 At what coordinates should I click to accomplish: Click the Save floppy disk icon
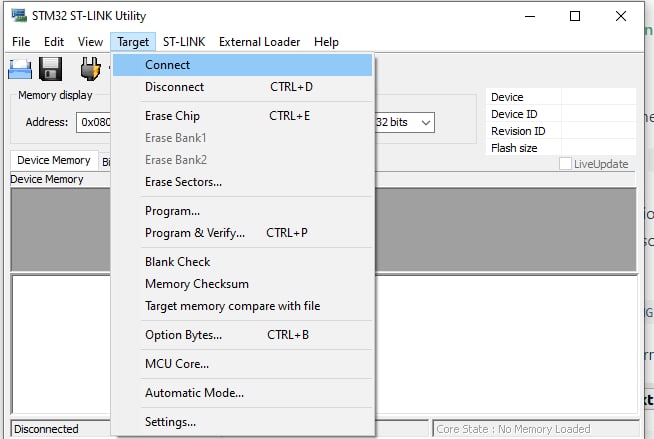pos(50,69)
